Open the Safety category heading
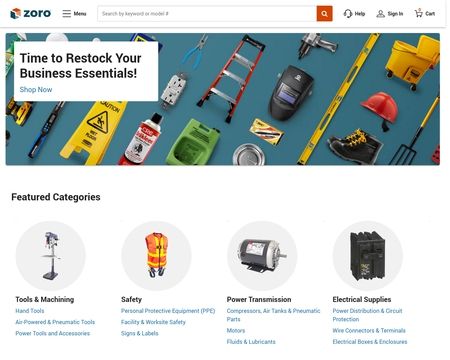The width and height of the screenshot is (450, 360). coord(131,299)
